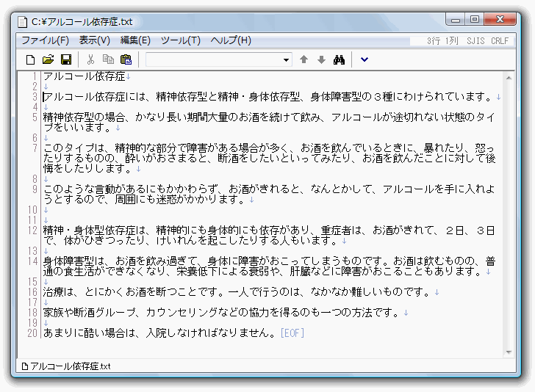Copy selection with the copy icon
535x392 pixels.
[108, 59]
